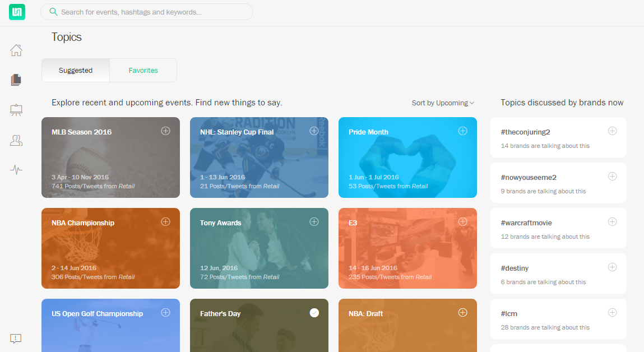The width and height of the screenshot is (644, 352).
Task: Add NHL: Stanley Cup Final to favorites
Action: 314,131
